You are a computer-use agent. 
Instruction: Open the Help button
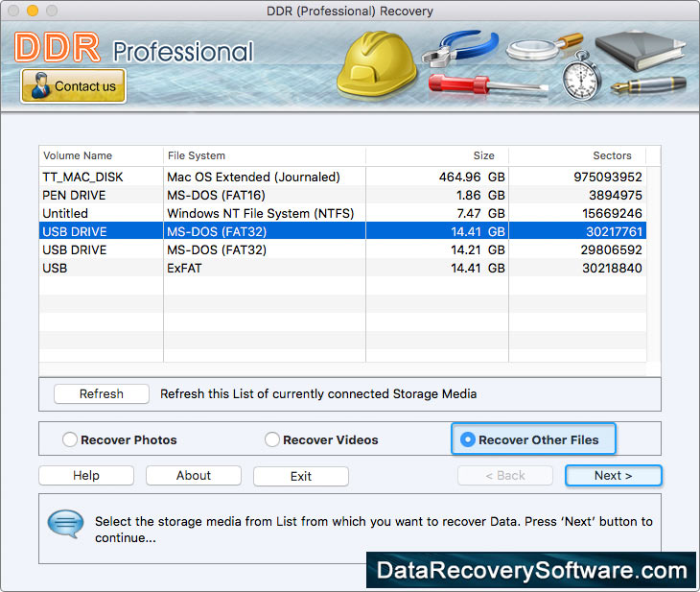coord(86,475)
